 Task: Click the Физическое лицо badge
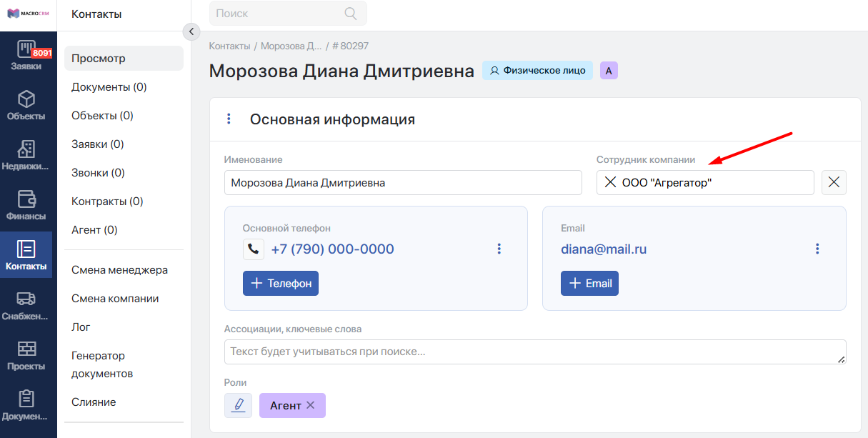point(537,70)
